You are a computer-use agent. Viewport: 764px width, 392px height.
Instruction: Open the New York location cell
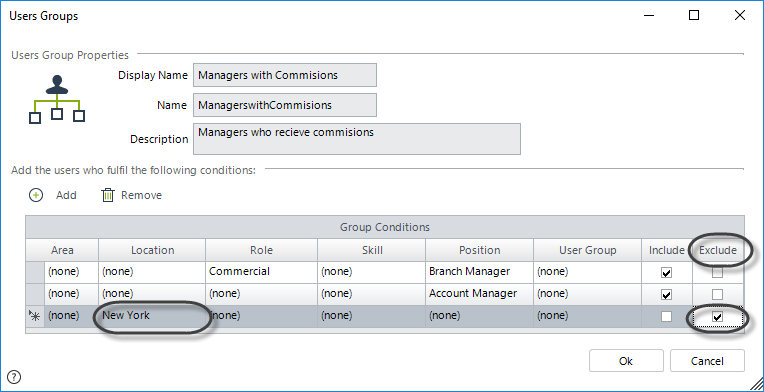(x=152, y=316)
